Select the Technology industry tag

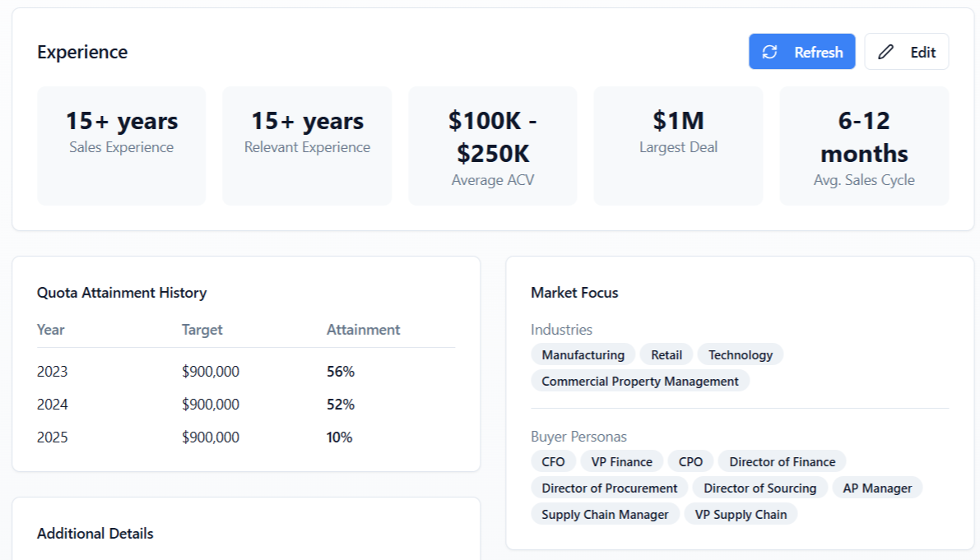(741, 354)
